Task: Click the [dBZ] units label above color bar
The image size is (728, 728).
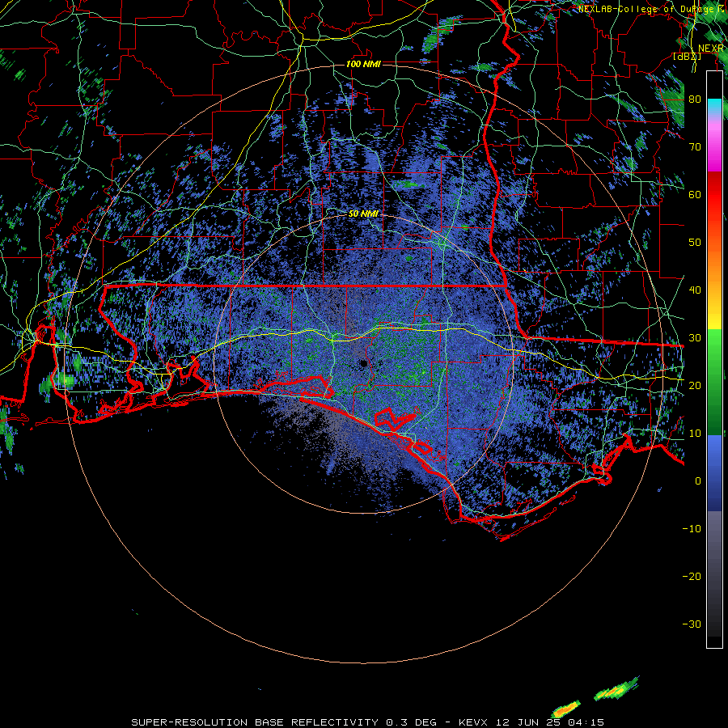Action: (687, 56)
